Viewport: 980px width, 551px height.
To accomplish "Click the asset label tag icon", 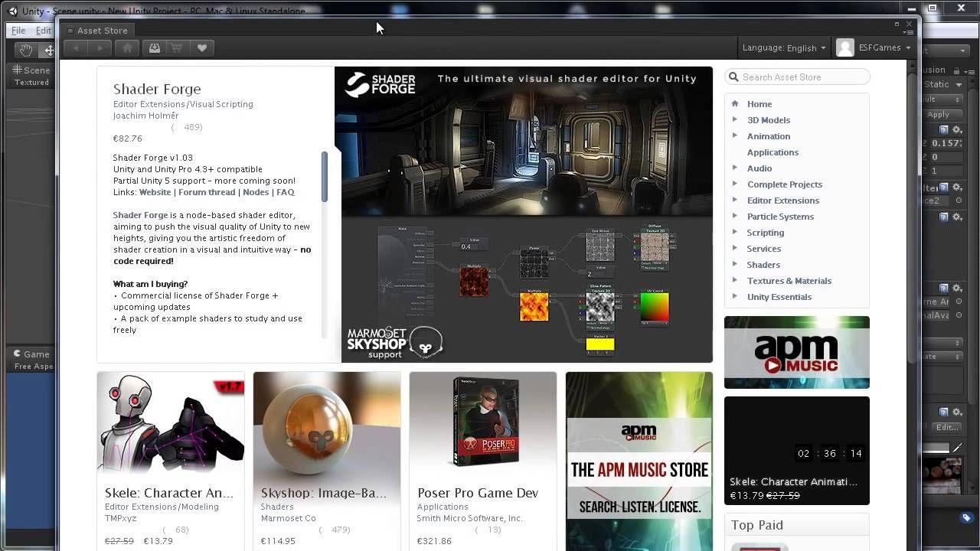I will tap(967, 518).
